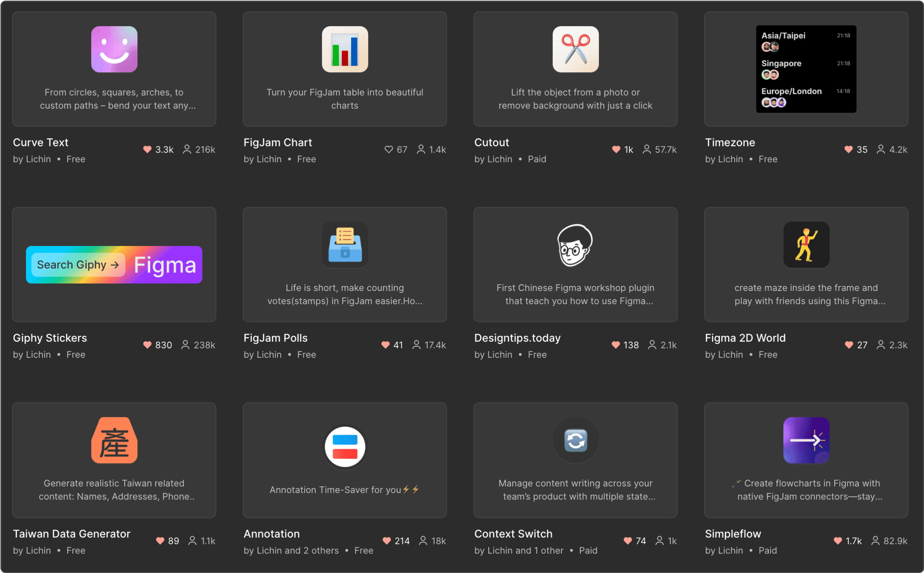924x573 pixels.
Task: Open the Figma 2D World title
Action: click(x=745, y=338)
